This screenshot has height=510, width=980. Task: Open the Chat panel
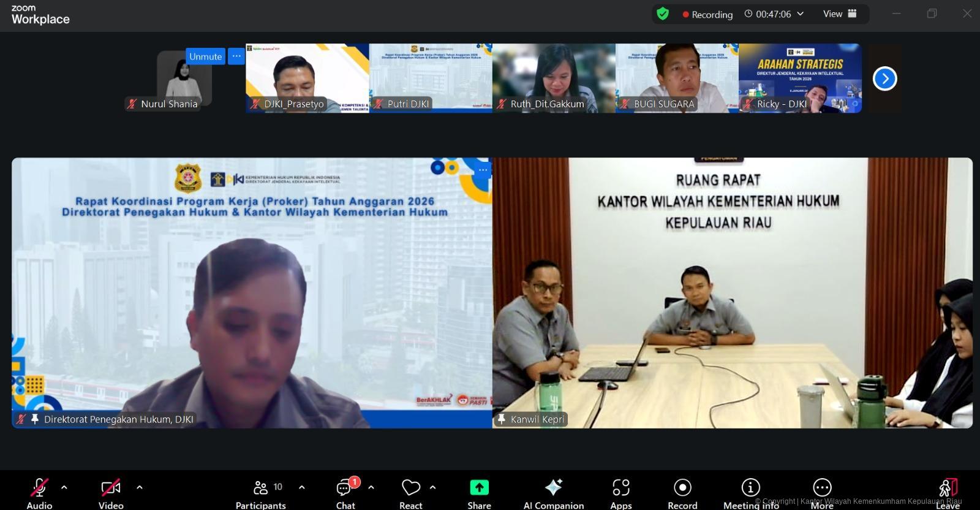tap(345, 488)
